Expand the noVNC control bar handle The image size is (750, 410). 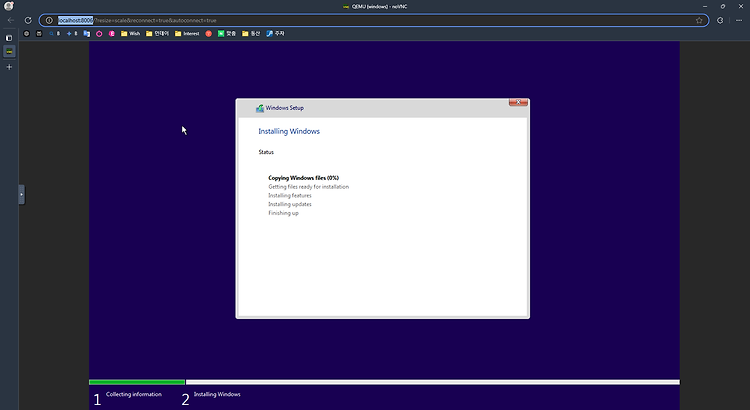click(22, 194)
